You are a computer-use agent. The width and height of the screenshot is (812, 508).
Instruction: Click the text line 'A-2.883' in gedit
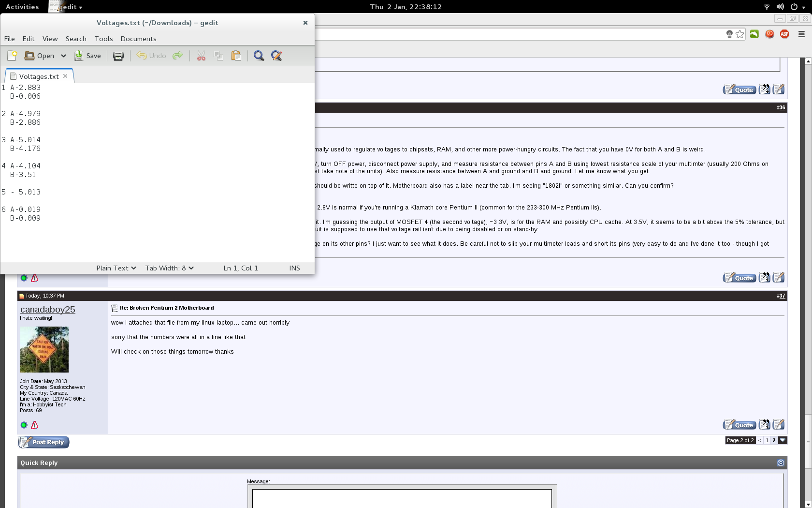[x=26, y=88]
